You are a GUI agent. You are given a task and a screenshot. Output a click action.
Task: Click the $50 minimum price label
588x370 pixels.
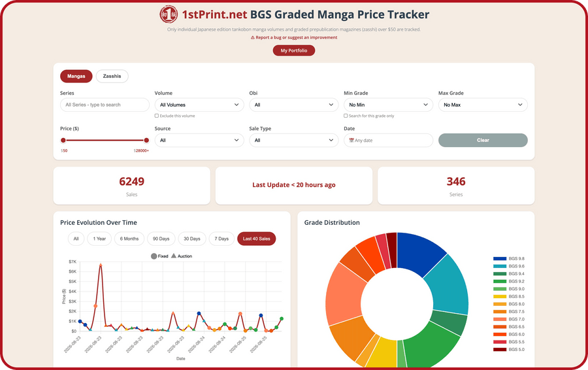pyautogui.click(x=64, y=151)
